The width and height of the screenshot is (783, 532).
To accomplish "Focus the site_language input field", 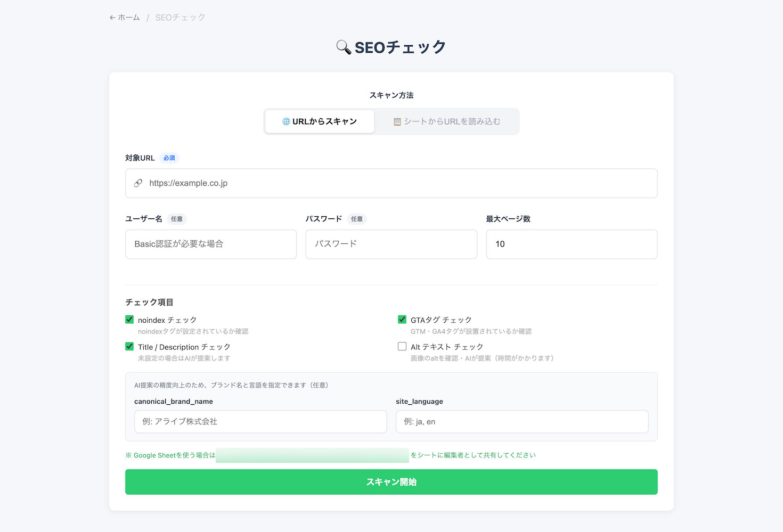I will point(522,422).
